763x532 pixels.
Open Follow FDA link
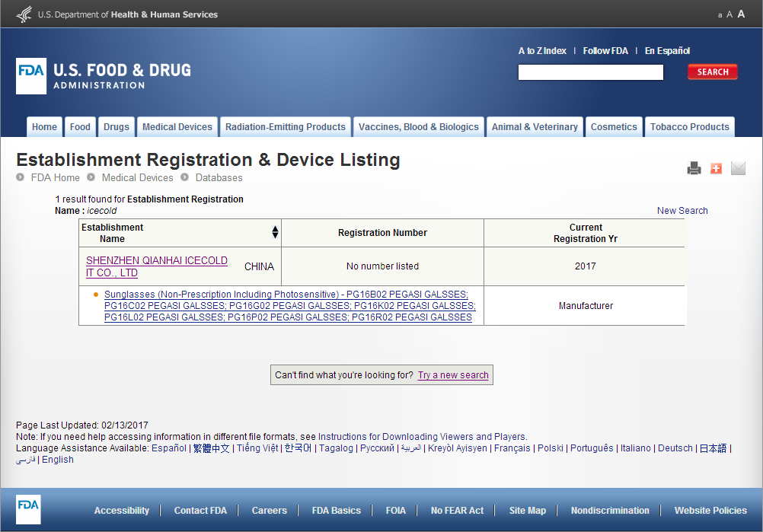click(x=605, y=50)
